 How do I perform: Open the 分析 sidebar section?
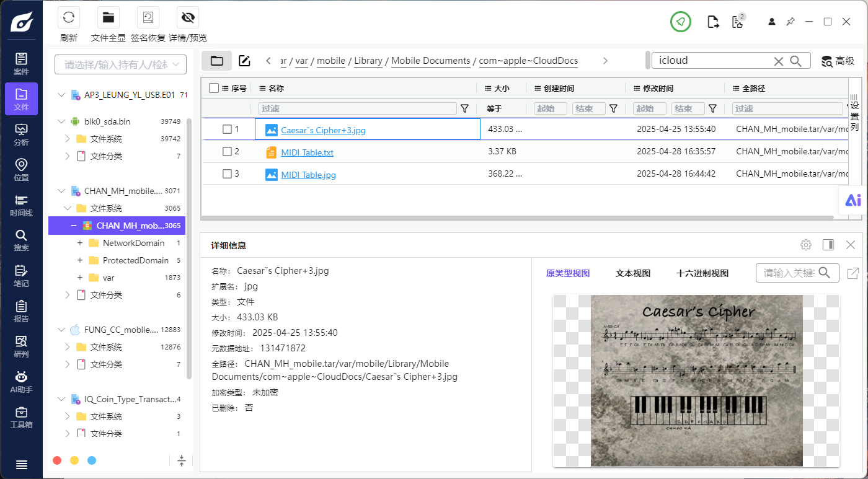coord(21,134)
